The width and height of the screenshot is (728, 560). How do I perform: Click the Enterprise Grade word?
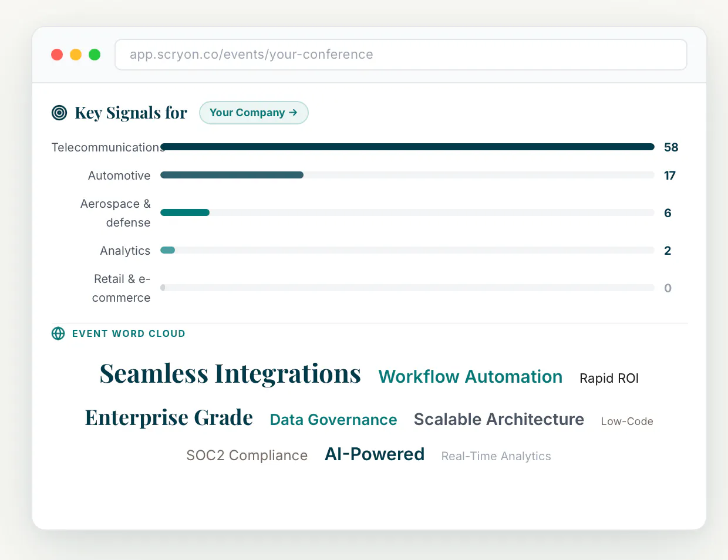tap(169, 417)
